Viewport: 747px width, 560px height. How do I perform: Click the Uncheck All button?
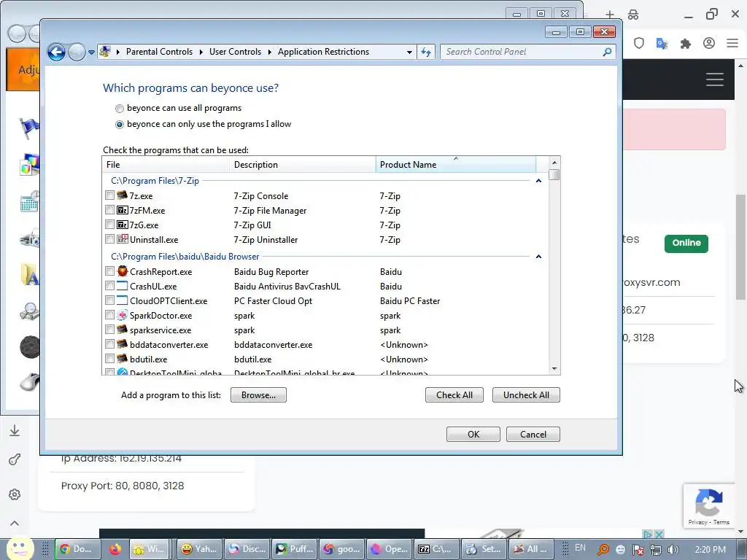point(526,394)
